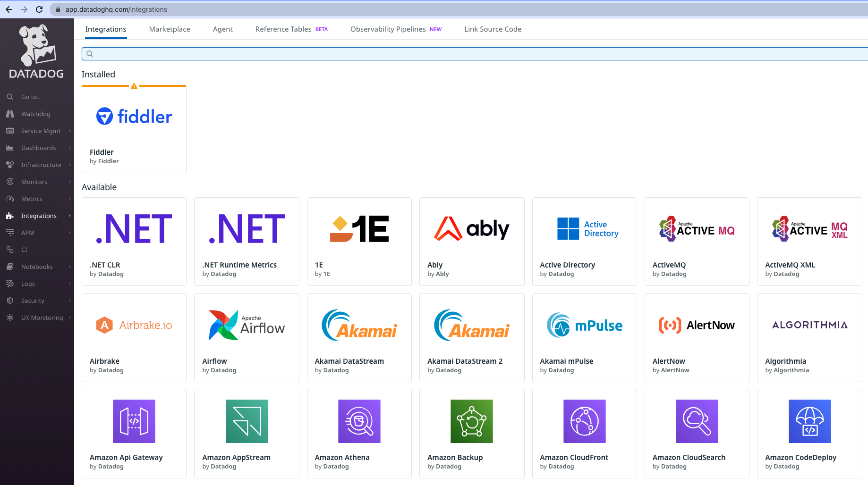Click the Security shield icon
Viewport: 868px width, 485px height.
pyautogui.click(x=10, y=301)
